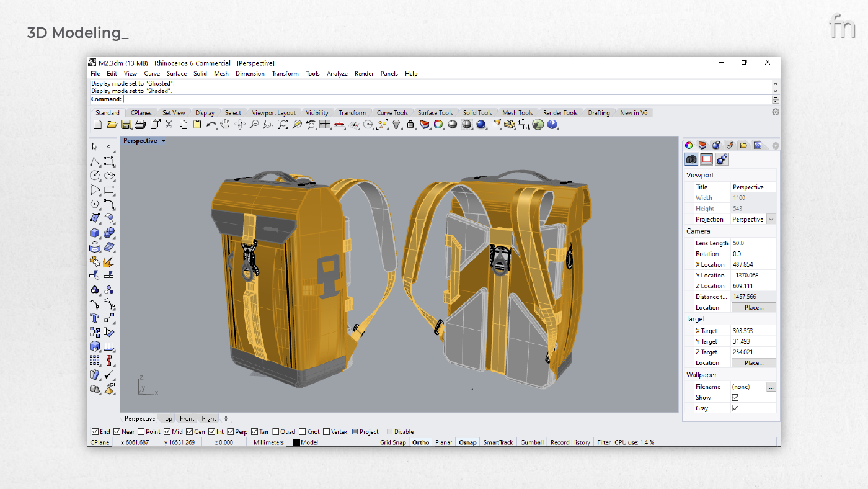Select the Pan view hand tool
Screen dimensions: 868x489
tap(225, 125)
